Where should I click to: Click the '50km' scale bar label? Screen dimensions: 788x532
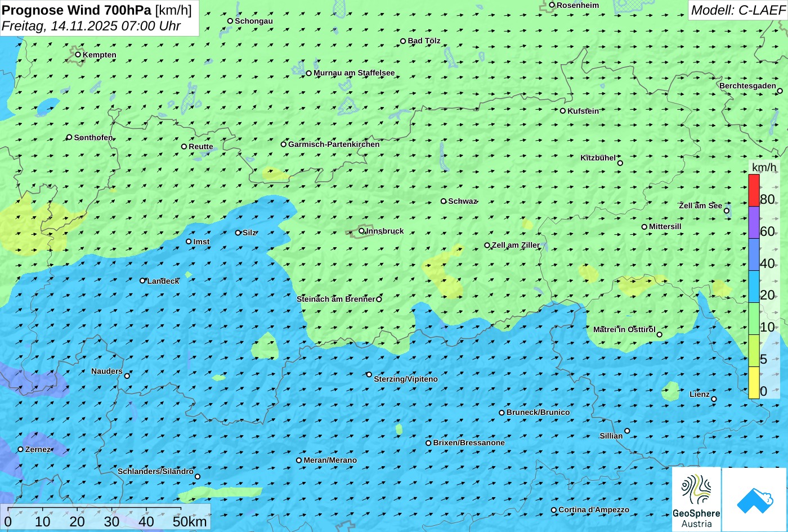click(x=190, y=521)
